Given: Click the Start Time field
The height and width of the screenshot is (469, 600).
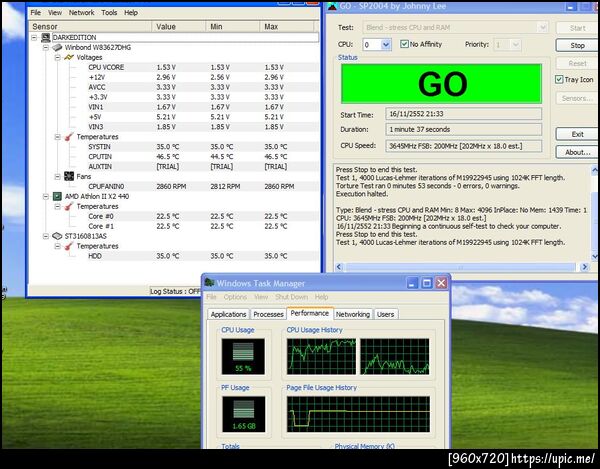Looking at the screenshot, I should 463,114.
